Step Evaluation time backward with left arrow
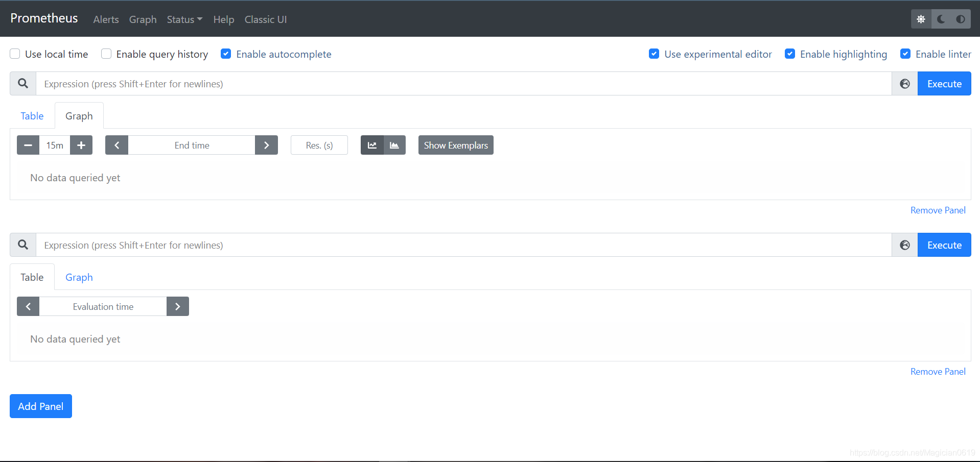The image size is (980, 462). [x=28, y=306]
